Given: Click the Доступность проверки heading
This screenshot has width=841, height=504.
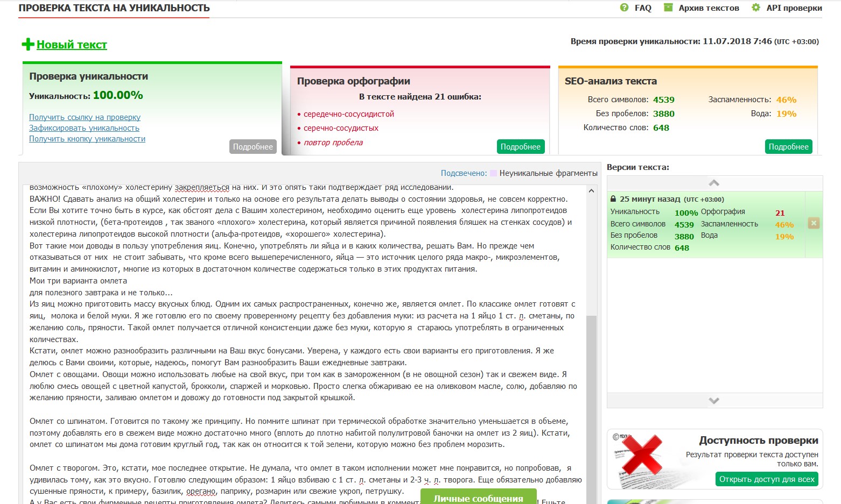Looking at the screenshot, I should pos(759,441).
